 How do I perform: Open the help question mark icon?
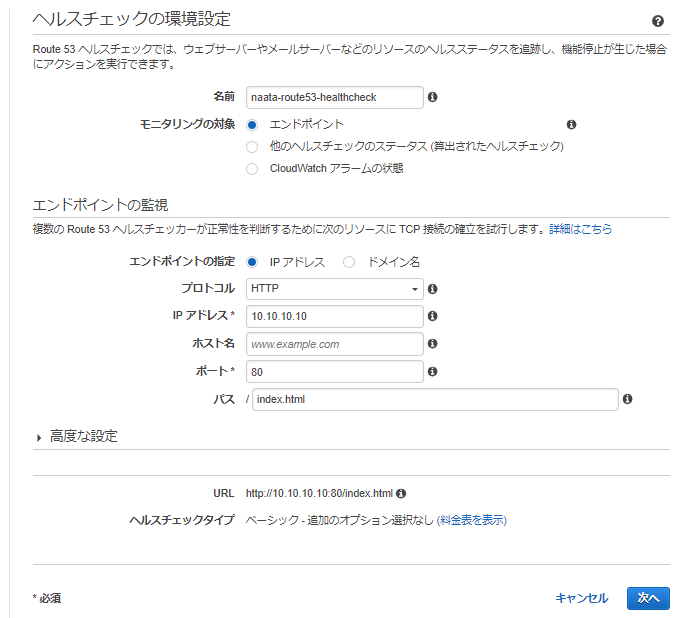657,21
